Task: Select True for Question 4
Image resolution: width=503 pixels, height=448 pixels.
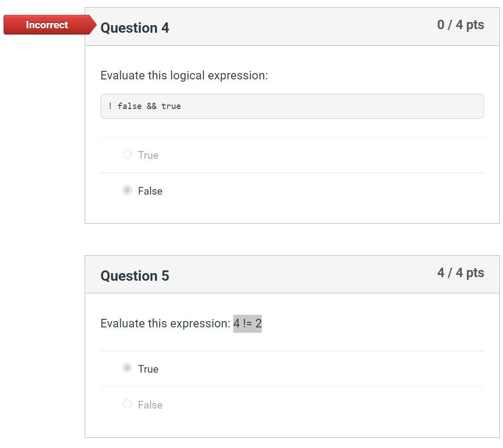Action: coord(127,154)
